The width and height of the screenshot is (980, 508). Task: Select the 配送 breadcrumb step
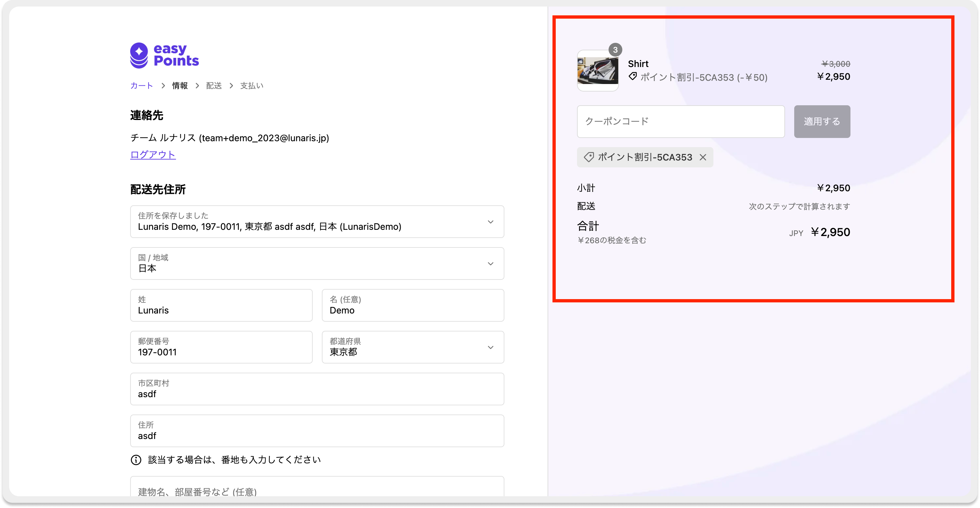[x=214, y=86]
